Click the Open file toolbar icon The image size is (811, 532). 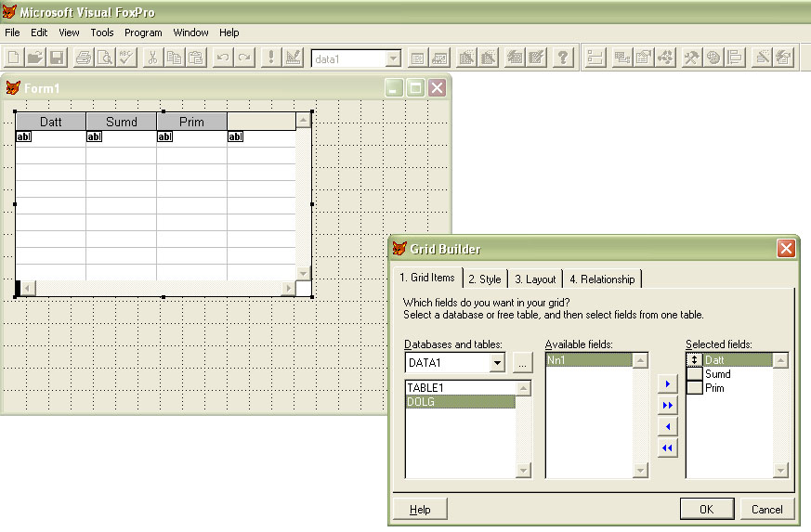tap(34, 58)
